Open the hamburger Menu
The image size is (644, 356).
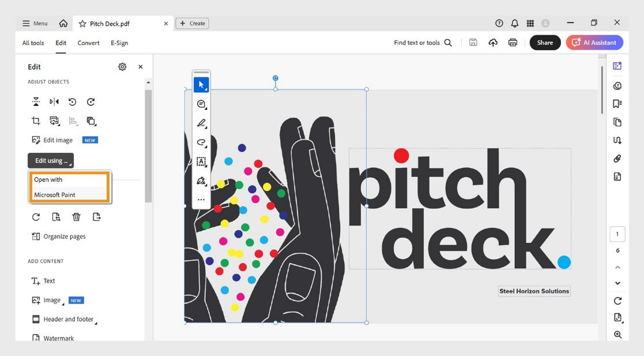tap(35, 23)
